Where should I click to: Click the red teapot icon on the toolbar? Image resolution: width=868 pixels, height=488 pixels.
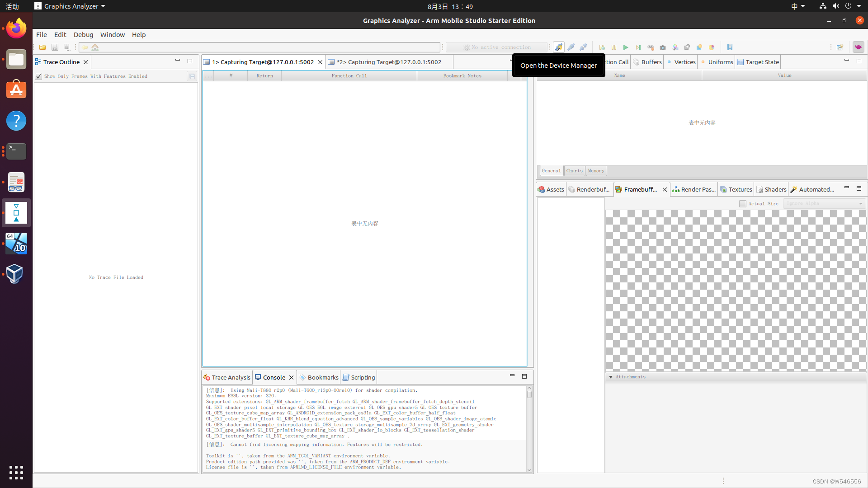click(x=858, y=47)
